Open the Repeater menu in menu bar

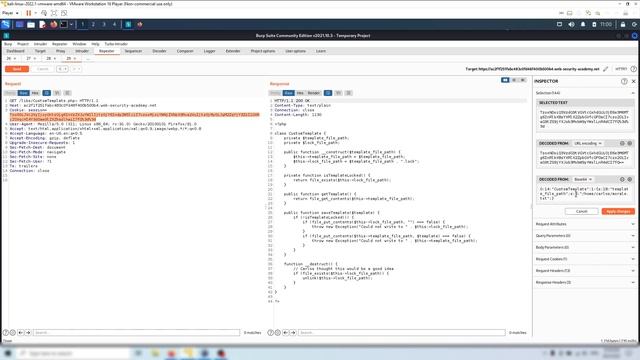[x=60, y=44]
